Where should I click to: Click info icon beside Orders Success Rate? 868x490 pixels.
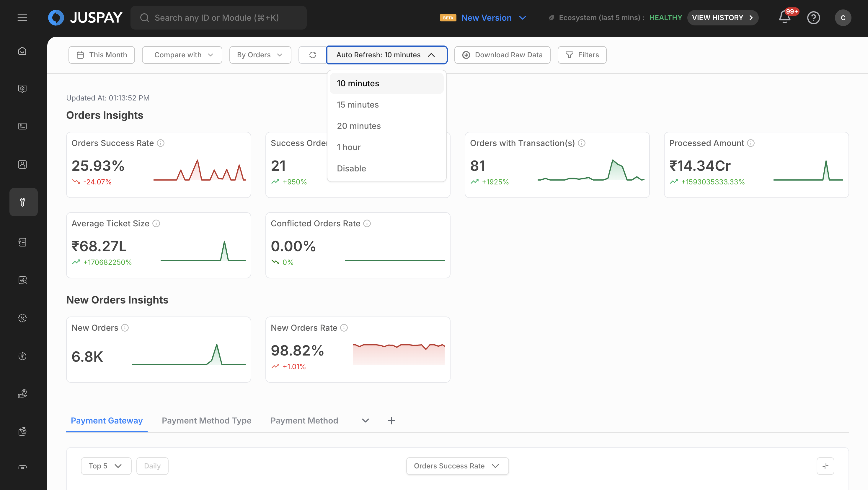click(x=161, y=143)
